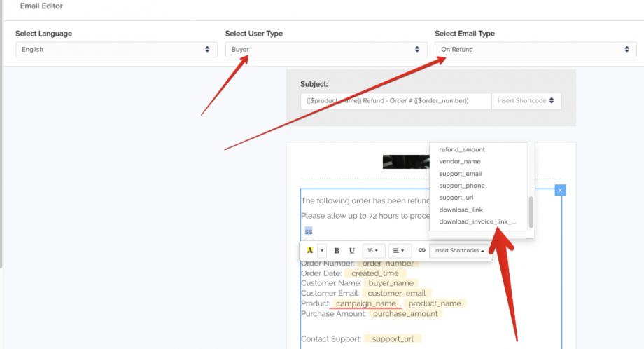Image resolution: width=644 pixels, height=349 pixels.
Task: Open the paragraph alignment menu
Action: (x=399, y=250)
